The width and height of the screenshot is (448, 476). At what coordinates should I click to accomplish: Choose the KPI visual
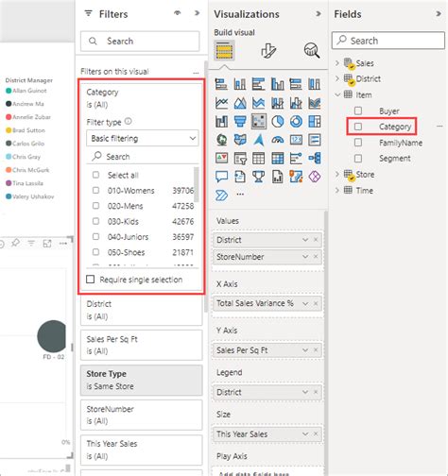tap(221, 159)
